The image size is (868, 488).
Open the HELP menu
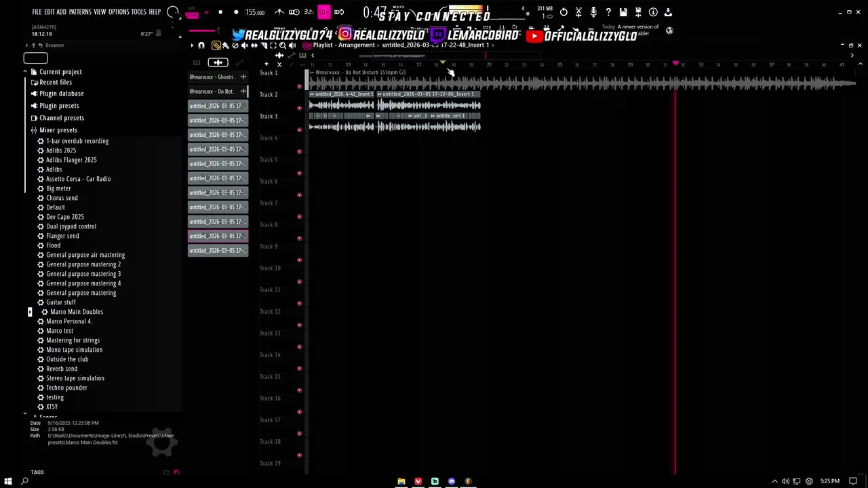(x=155, y=12)
